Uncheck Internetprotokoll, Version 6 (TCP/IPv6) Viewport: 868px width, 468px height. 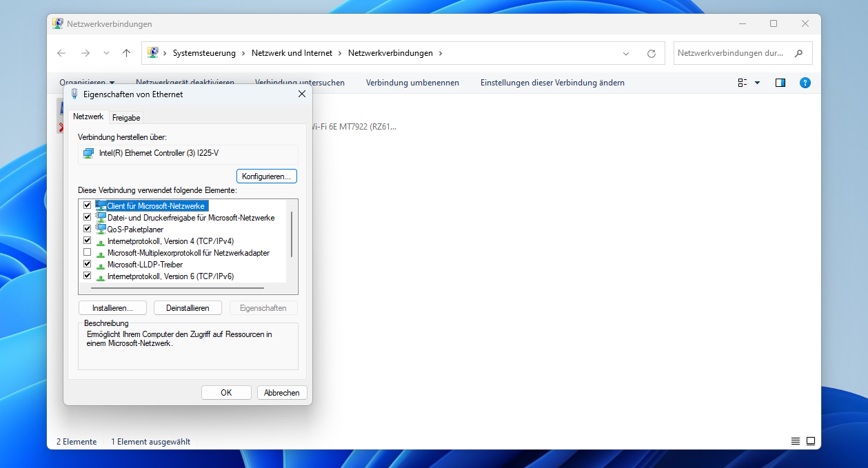coord(87,276)
